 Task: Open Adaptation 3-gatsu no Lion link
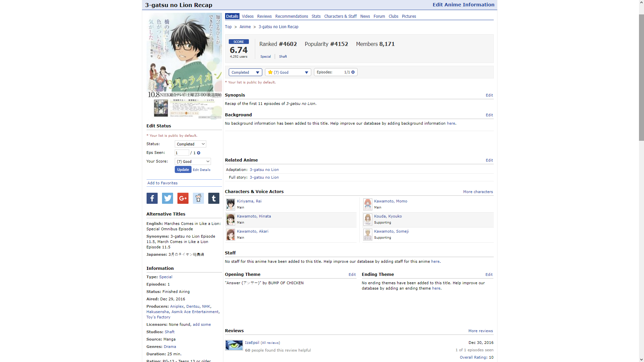coord(264,170)
